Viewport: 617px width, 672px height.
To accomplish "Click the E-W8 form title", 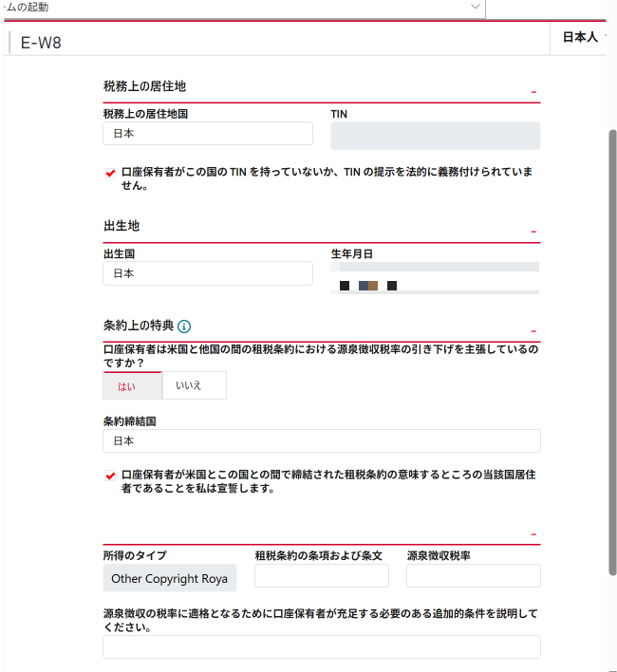I will 41,43.
